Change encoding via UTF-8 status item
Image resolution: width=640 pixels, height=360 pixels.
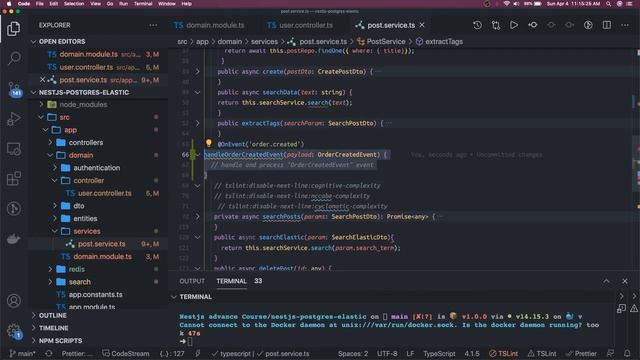click(x=387, y=353)
